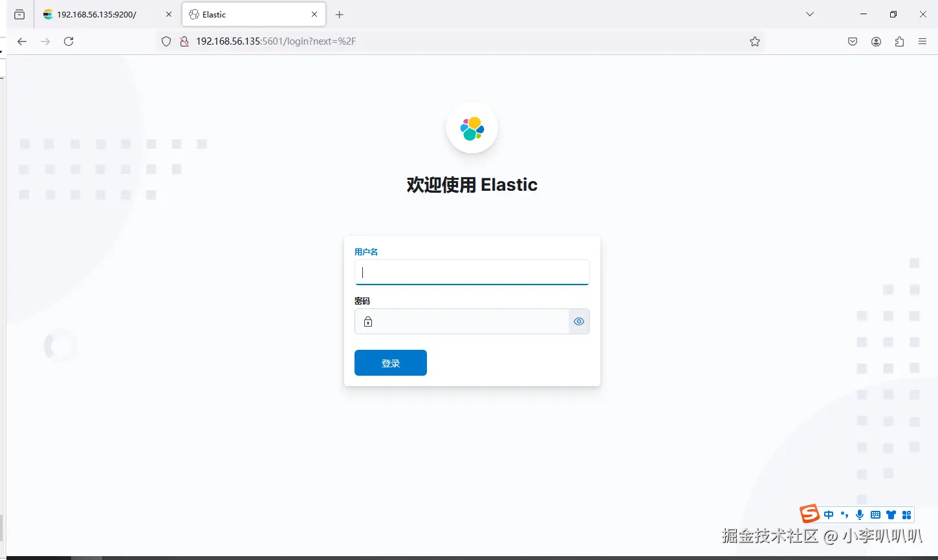938x560 pixels.
Task: Click the 欢迎使用 Elastic heading
Action: tap(472, 185)
